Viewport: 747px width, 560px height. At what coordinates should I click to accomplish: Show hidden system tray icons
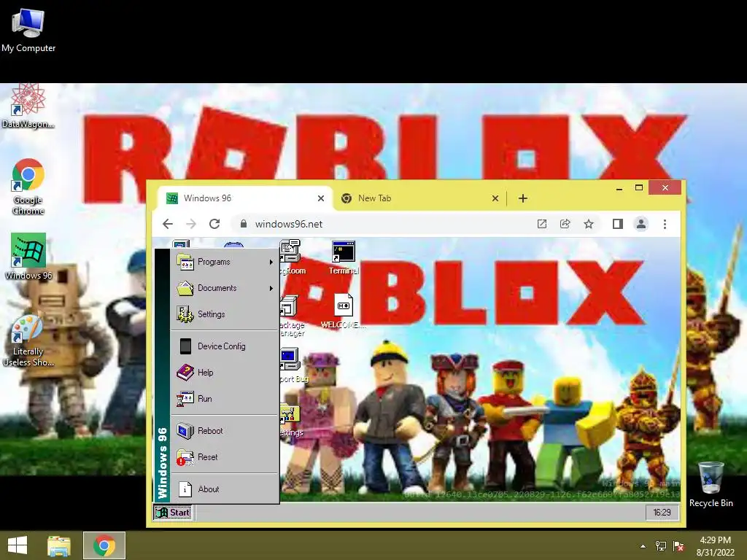(x=643, y=546)
